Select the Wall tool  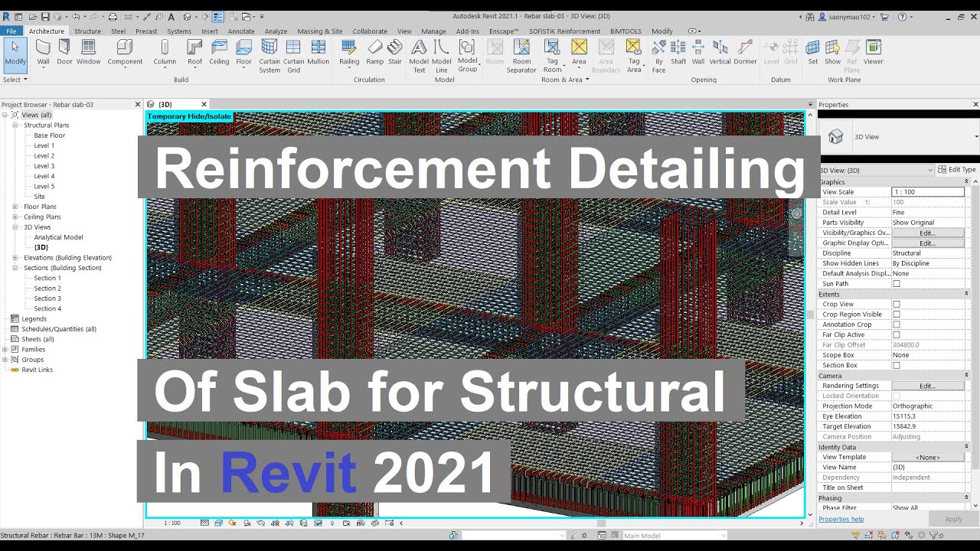coord(43,53)
